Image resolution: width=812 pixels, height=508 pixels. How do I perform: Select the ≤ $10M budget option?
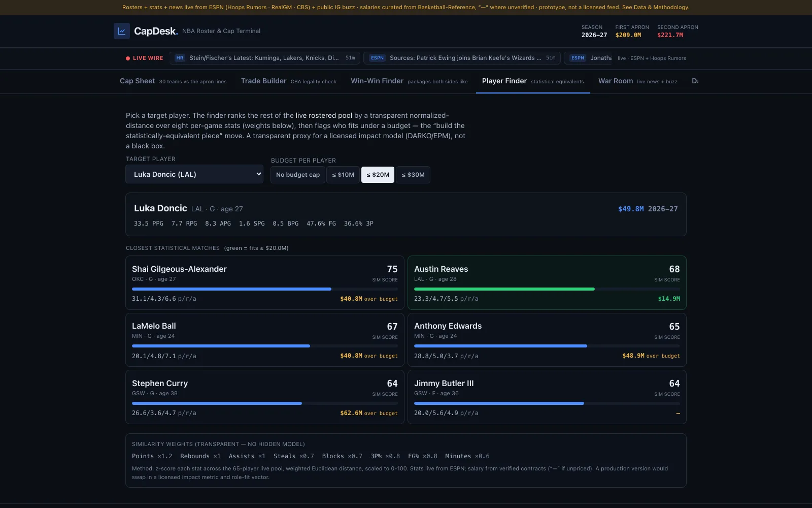(343, 175)
